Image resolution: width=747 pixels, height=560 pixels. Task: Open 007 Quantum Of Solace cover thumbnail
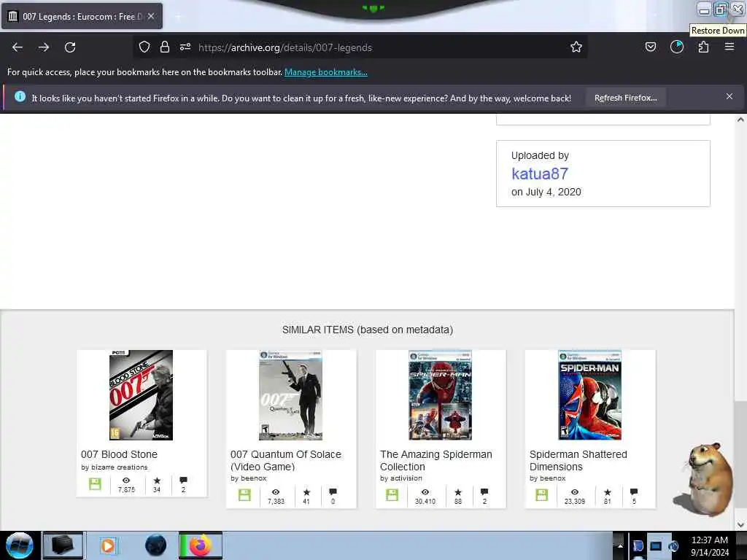click(290, 395)
